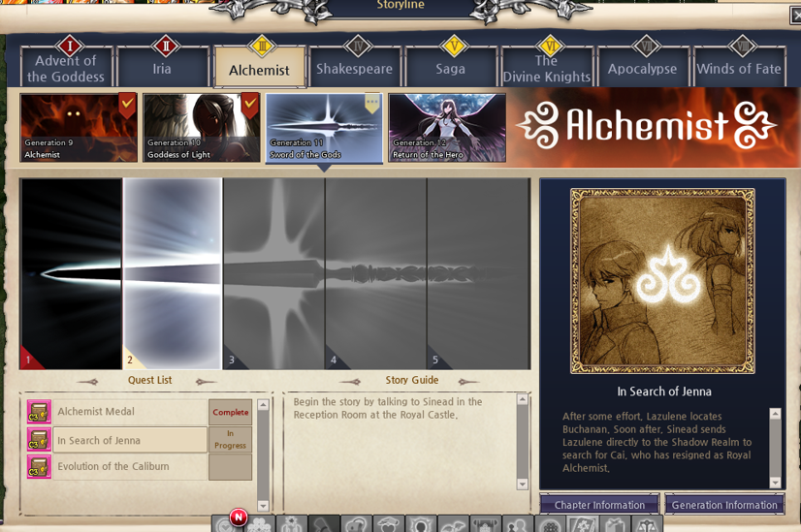Open the hanging banner icon in bottom bar
This screenshot has width=801, height=532.
pyautogui.click(x=485, y=524)
